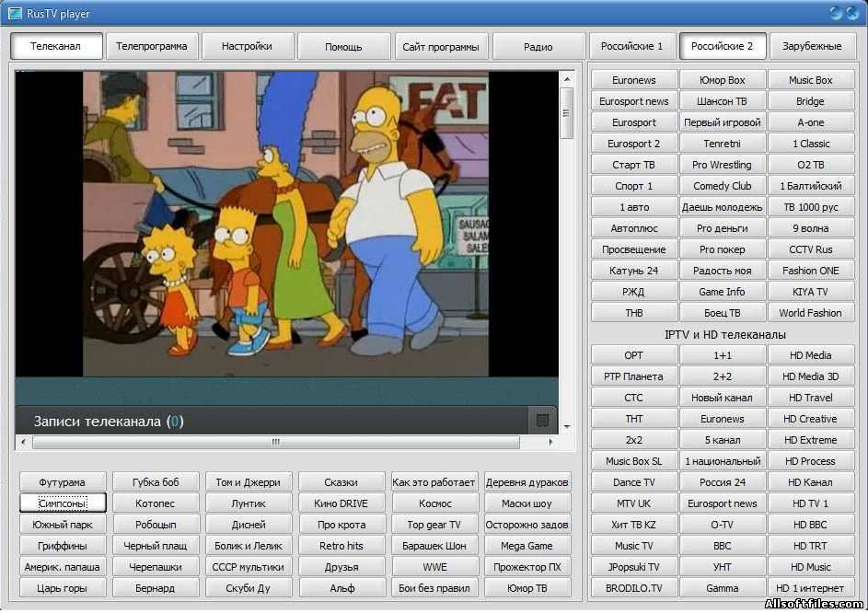Open the Кино DRIVE channel
868x613 pixels.
coord(341,503)
